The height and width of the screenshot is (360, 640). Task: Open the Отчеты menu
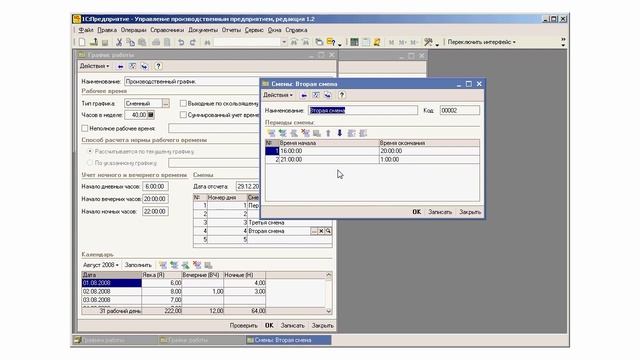pos(231,30)
